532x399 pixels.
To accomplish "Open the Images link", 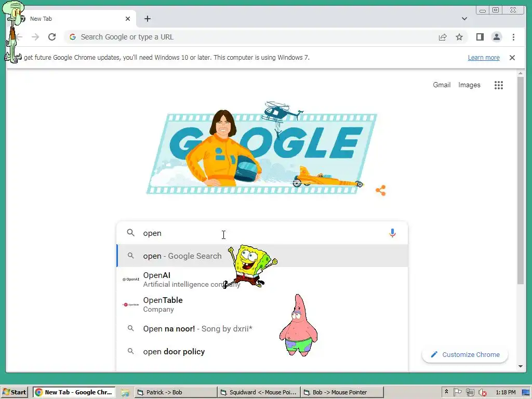I will point(469,85).
